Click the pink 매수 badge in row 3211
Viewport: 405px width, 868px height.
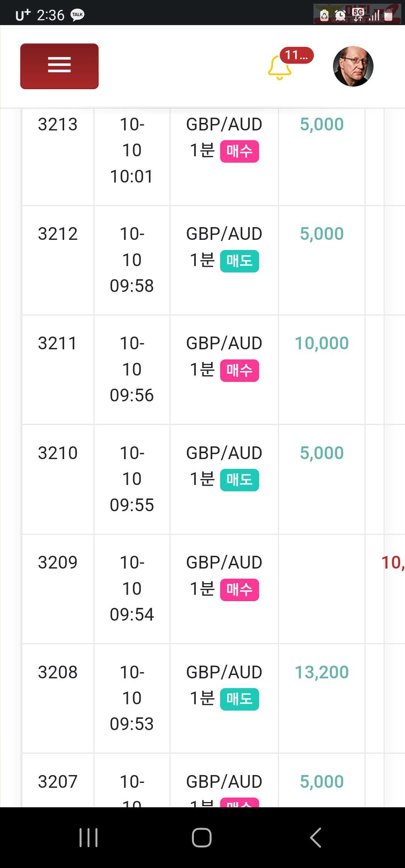(240, 371)
